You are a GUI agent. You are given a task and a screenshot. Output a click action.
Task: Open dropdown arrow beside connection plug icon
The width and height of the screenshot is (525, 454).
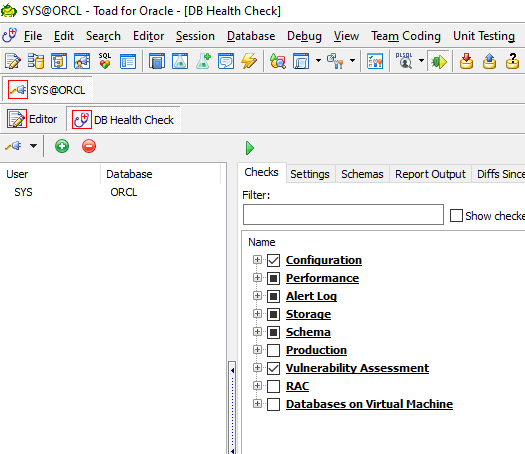click(33, 146)
